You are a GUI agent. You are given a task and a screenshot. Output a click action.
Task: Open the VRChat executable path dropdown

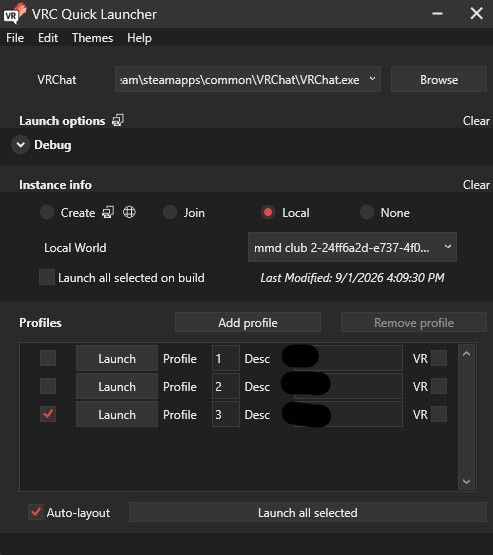pyautogui.click(x=372, y=79)
